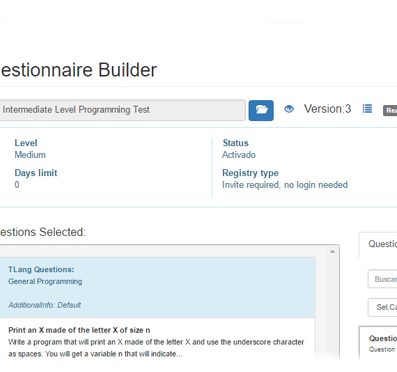Select the Print an X question title
The height and width of the screenshot is (372, 397).
[x=79, y=330]
